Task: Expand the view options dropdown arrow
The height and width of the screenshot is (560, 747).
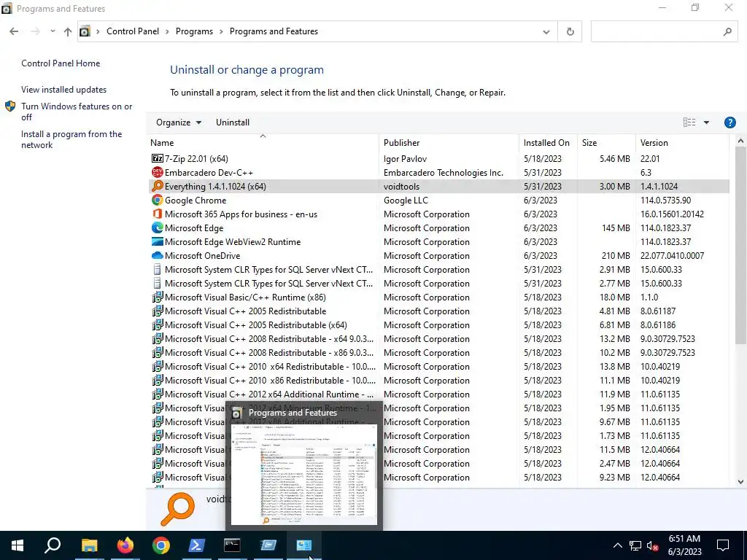Action: tap(706, 122)
